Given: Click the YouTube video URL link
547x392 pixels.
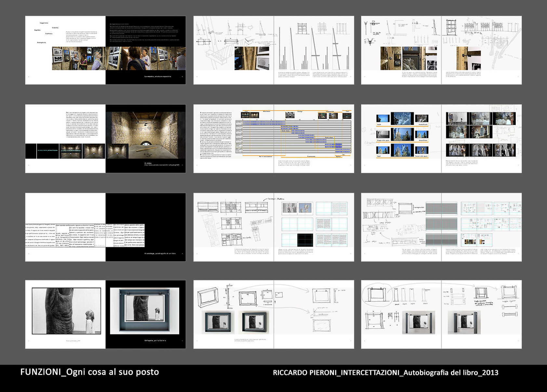Looking at the screenshot, I should (x=162, y=165).
